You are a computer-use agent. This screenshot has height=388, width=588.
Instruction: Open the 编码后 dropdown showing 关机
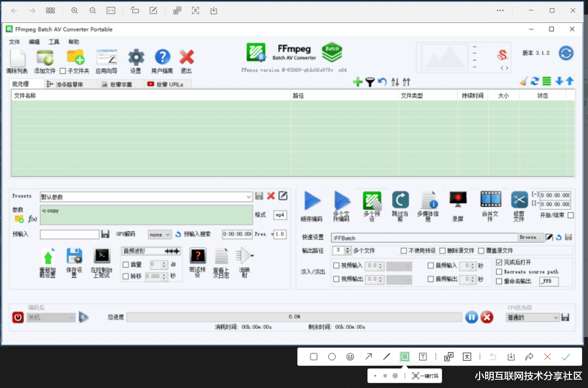tap(51, 317)
